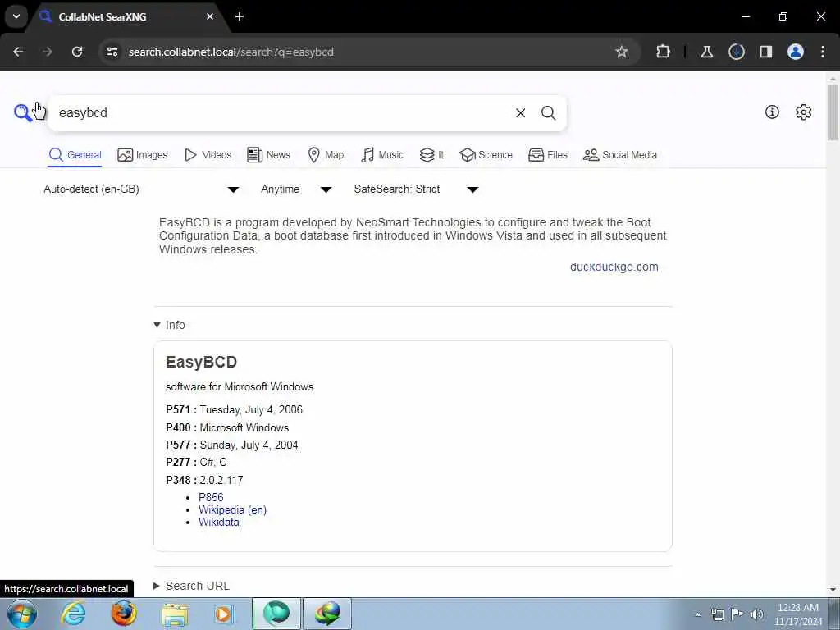The image size is (840, 630).
Task: Open the Chrome profile avatar
Action: coord(796,52)
